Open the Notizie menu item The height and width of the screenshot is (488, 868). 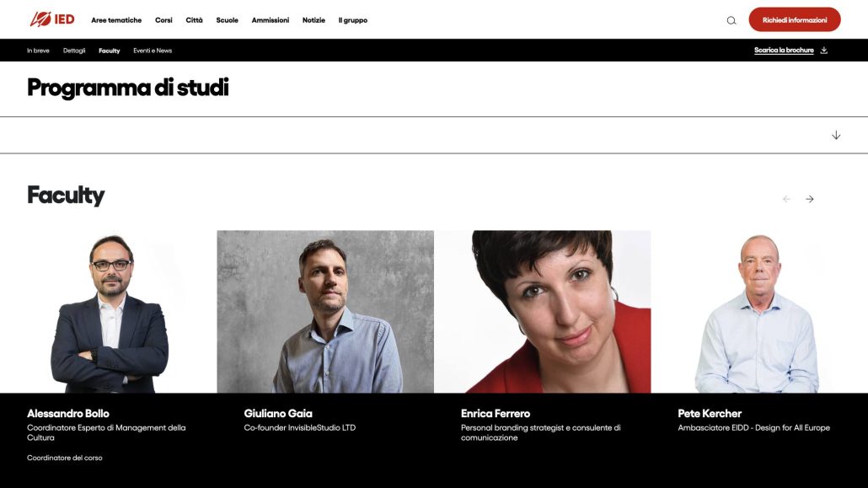point(313,20)
